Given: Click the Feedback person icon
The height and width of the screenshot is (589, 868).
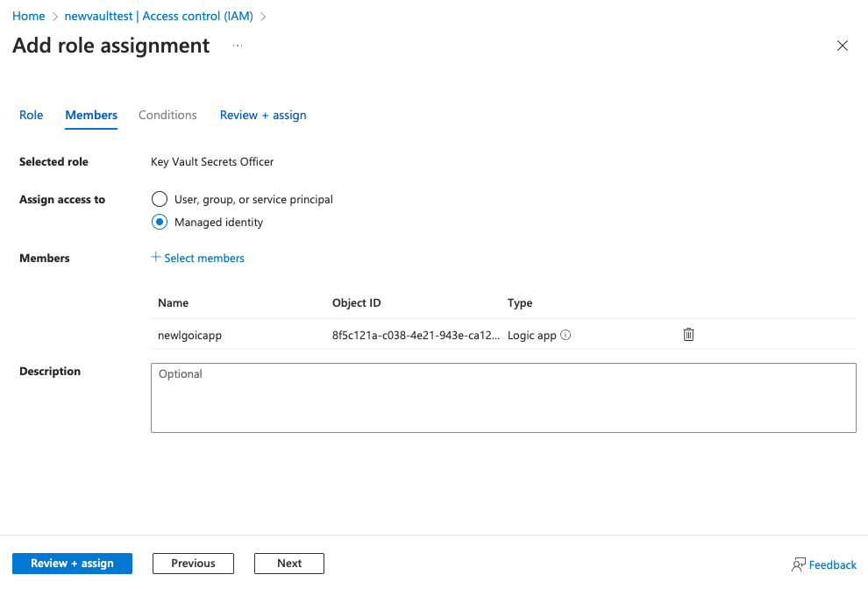Looking at the screenshot, I should 798,564.
